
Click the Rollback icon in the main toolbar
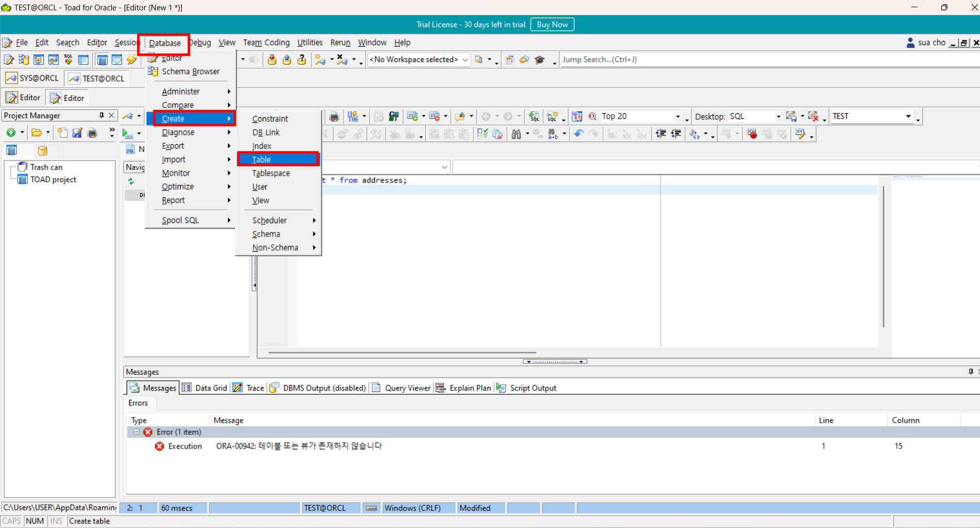tap(287, 60)
